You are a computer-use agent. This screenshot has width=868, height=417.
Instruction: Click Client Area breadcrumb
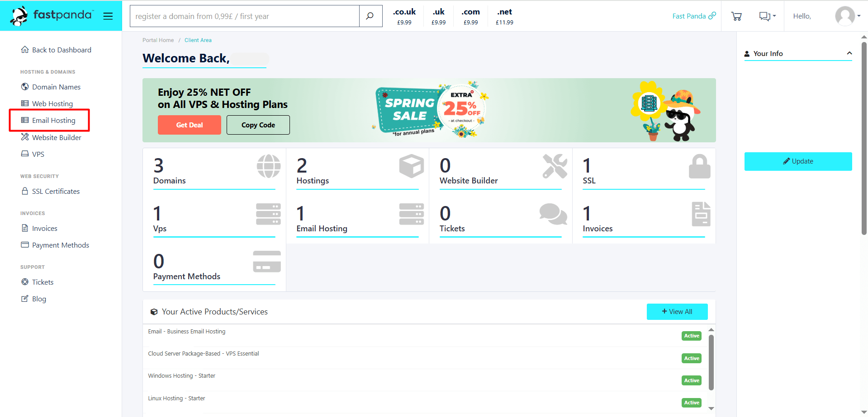pyautogui.click(x=198, y=40)
